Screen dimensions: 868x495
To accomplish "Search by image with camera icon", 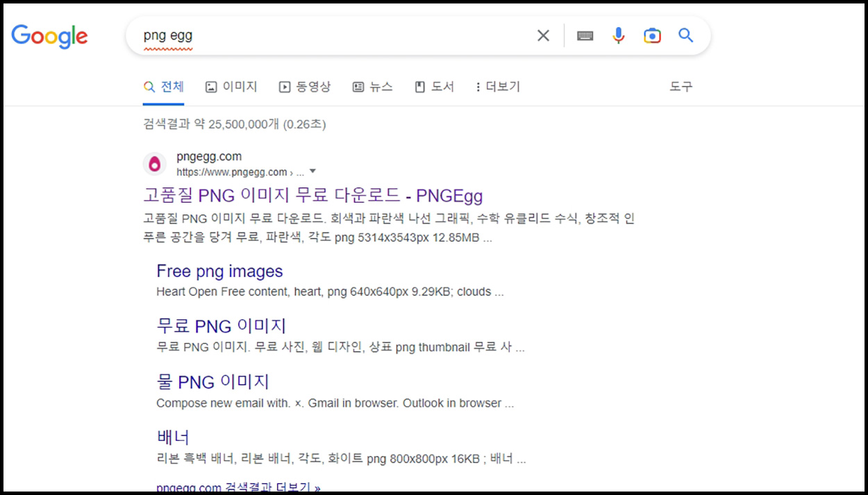I will click(x=652, y=35).
